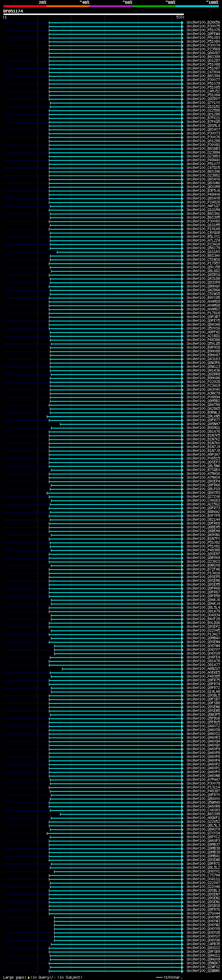
Task: Click the cyan ~100% identity legend segment
Action: click(197, 6)
